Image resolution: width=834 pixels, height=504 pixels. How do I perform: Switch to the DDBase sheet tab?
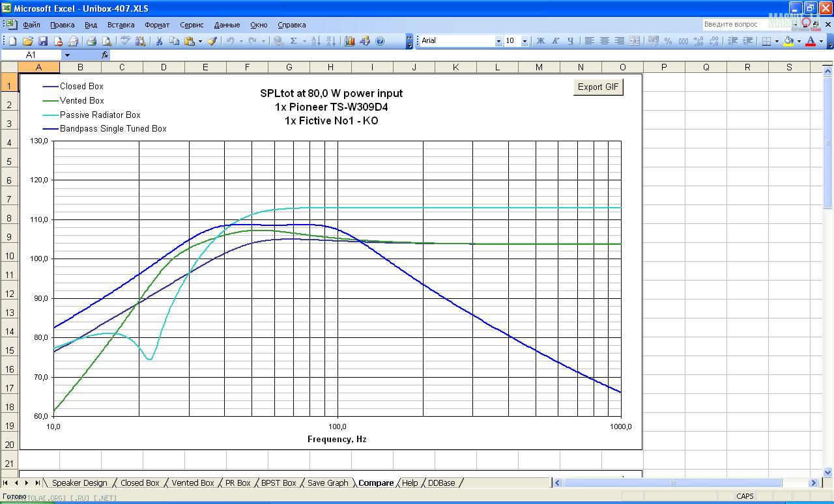click(x=442, y=483)
